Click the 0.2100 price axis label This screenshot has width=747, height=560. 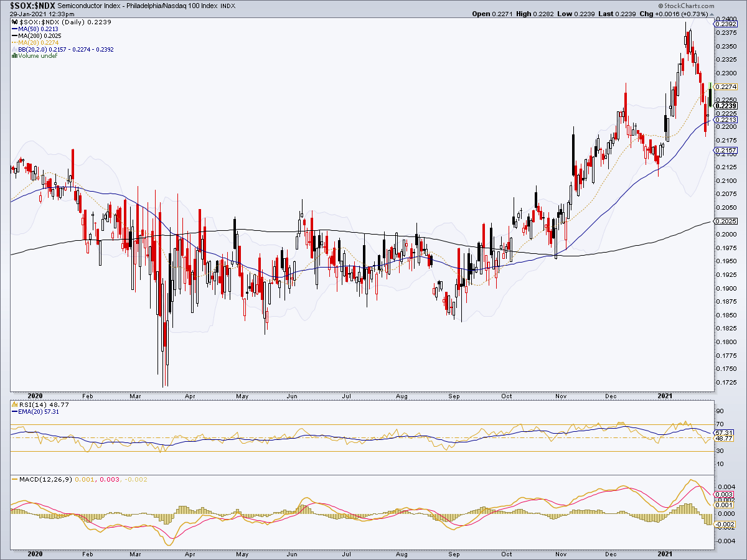(726, 181)
